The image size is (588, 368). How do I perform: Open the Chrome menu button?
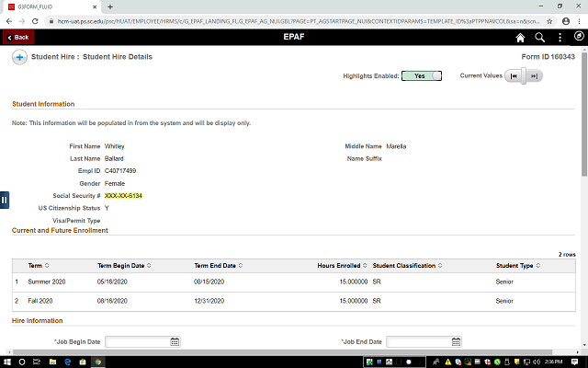[579, 21]
